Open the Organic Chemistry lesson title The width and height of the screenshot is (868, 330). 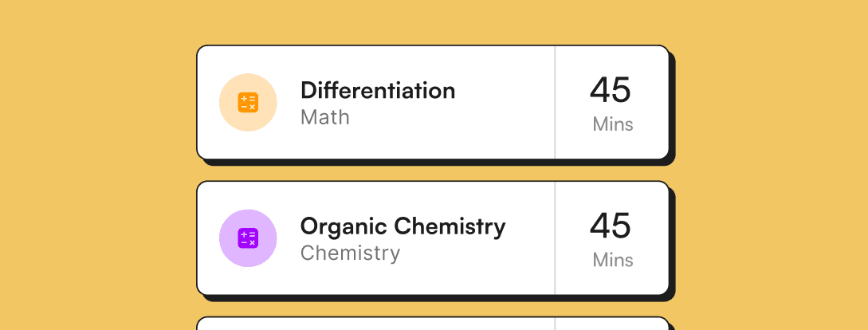point(403,227)
